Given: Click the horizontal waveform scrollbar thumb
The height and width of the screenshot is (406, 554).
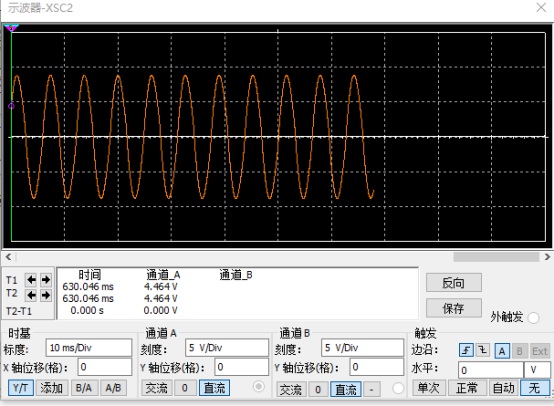Looking at the screenshot, I should point(496,257).
